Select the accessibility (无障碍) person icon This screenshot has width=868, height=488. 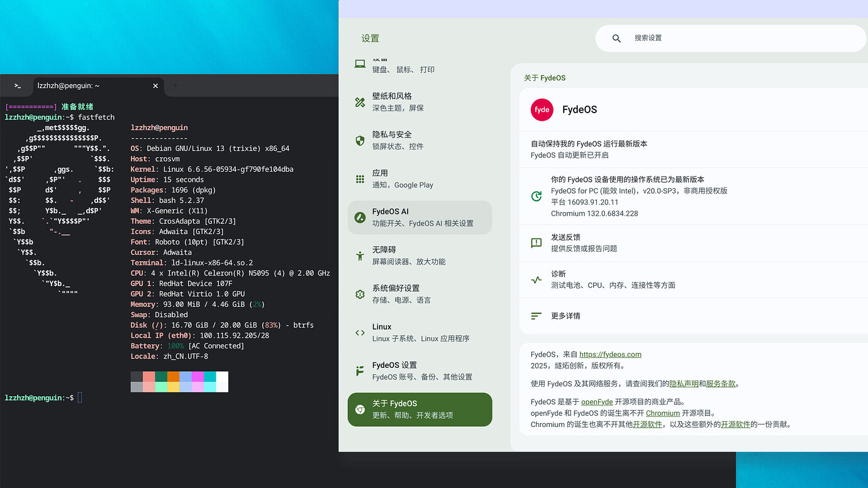tap(360, 255)
